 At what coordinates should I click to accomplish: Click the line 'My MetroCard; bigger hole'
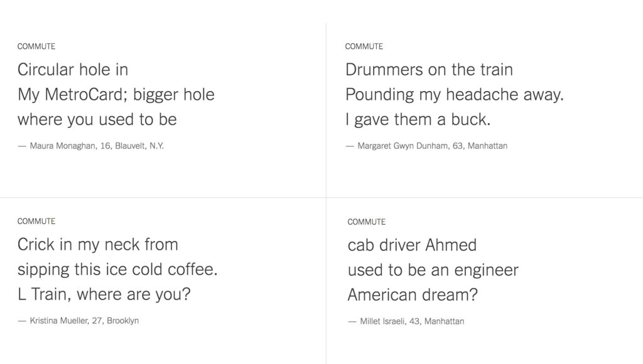tap(116, 95)
